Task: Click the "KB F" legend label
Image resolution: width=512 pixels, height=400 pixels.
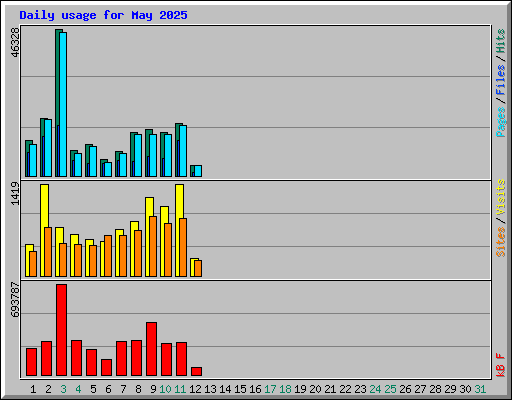Action: click(x=500, y=365)
